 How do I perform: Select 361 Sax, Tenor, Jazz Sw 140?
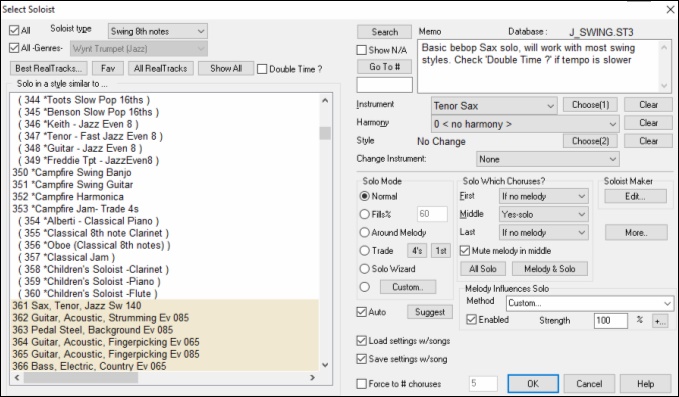pos(165,306)
